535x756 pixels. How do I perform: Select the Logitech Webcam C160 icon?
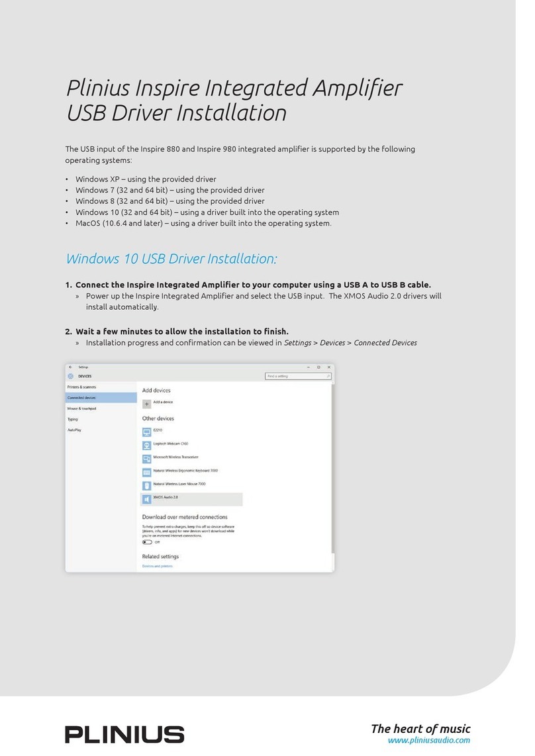(146, 446)
